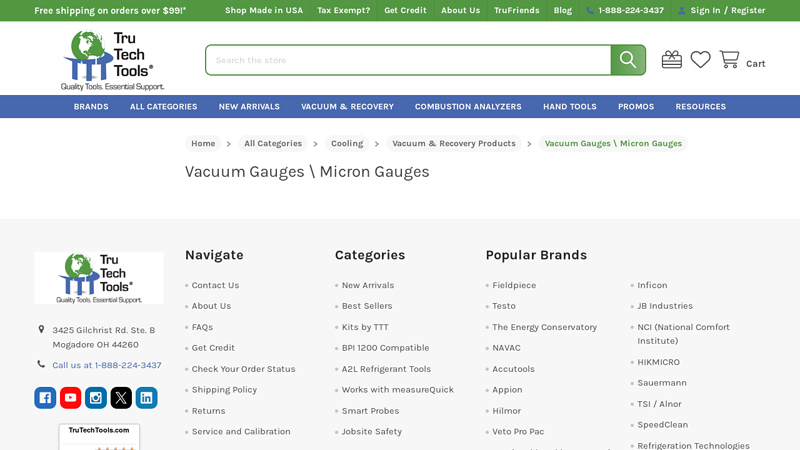Open Jobsite Safety category

click(372, 432)
